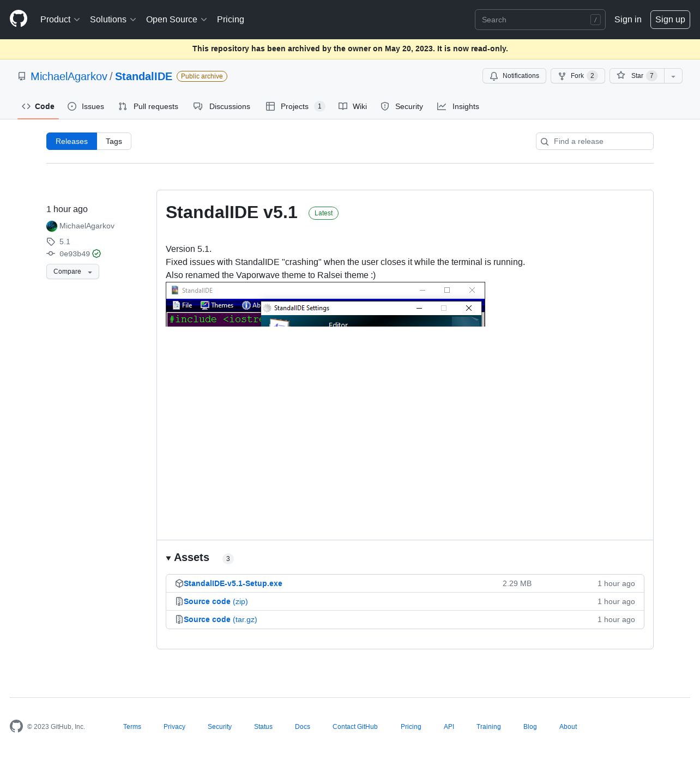Select the Releases button

[71, 141]
